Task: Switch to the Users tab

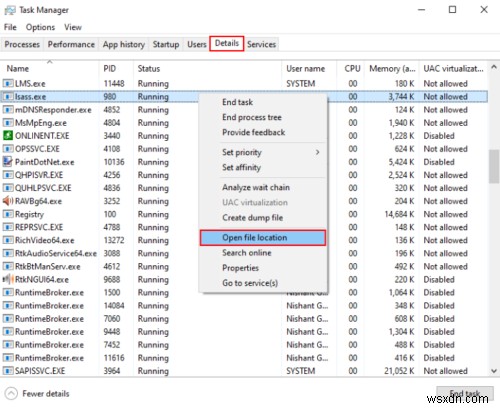Action: click(197, 44)
